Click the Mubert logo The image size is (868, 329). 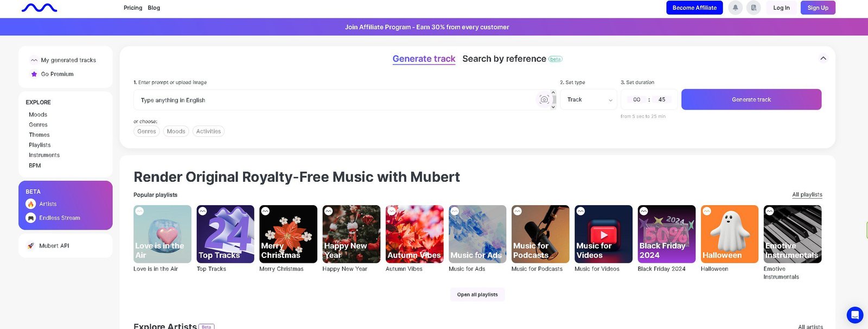tap(40, 8)
